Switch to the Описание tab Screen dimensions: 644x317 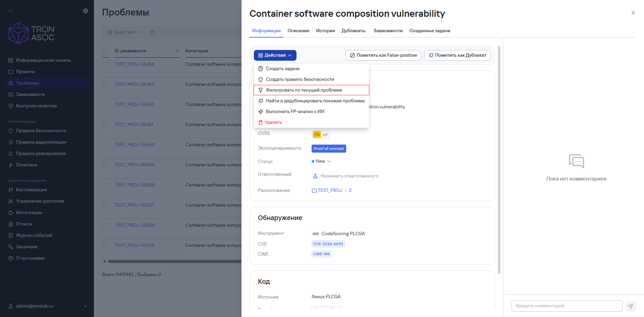click(x=298, y=31)
